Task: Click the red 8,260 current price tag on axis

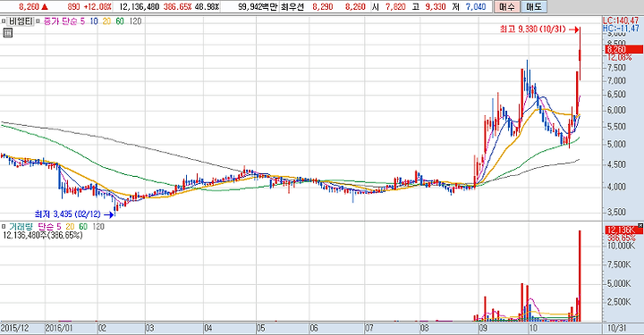Action: click(623, 49)
